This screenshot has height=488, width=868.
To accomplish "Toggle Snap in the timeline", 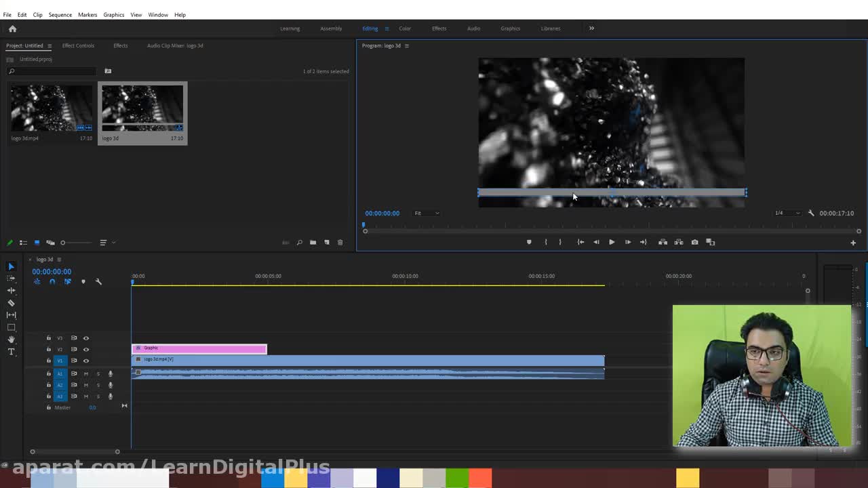I will [52, 282].
